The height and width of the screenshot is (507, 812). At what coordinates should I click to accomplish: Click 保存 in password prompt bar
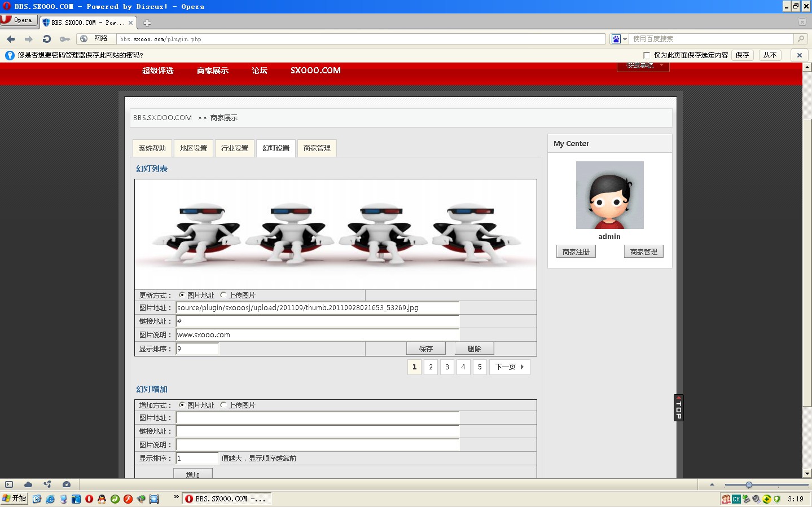[743, 55]
